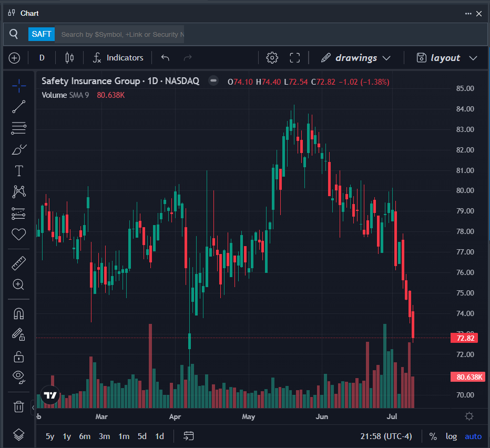Toggle magnet mode on
The height and width of the screenshot is (448, 490).
(x=19, y=313)
